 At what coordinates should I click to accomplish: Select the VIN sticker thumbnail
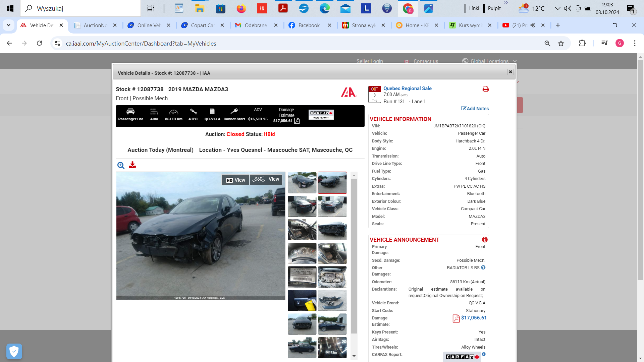[x=302, y=277]
